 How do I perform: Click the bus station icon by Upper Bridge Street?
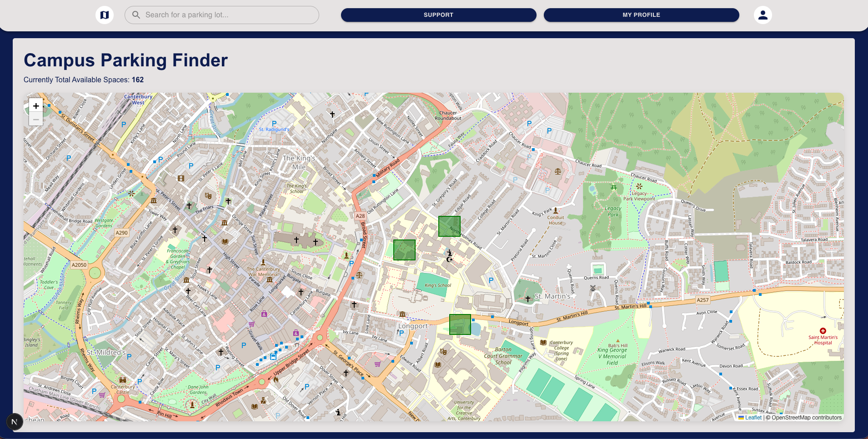[273, 357]
